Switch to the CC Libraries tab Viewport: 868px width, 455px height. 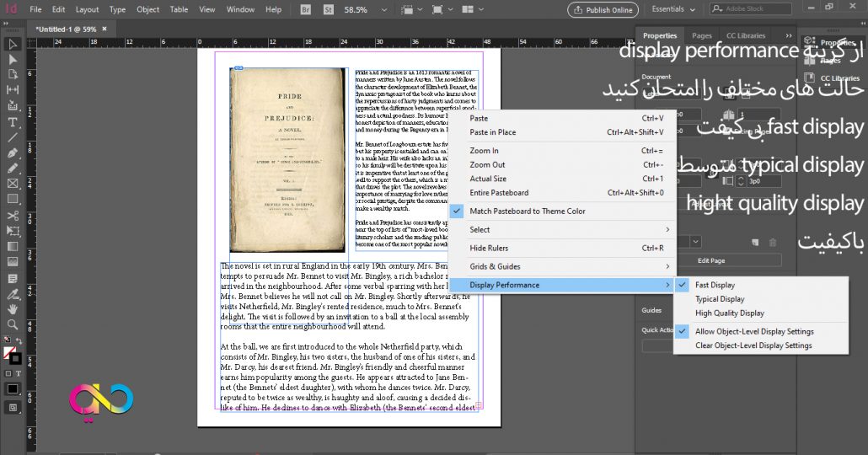(746, 35)
